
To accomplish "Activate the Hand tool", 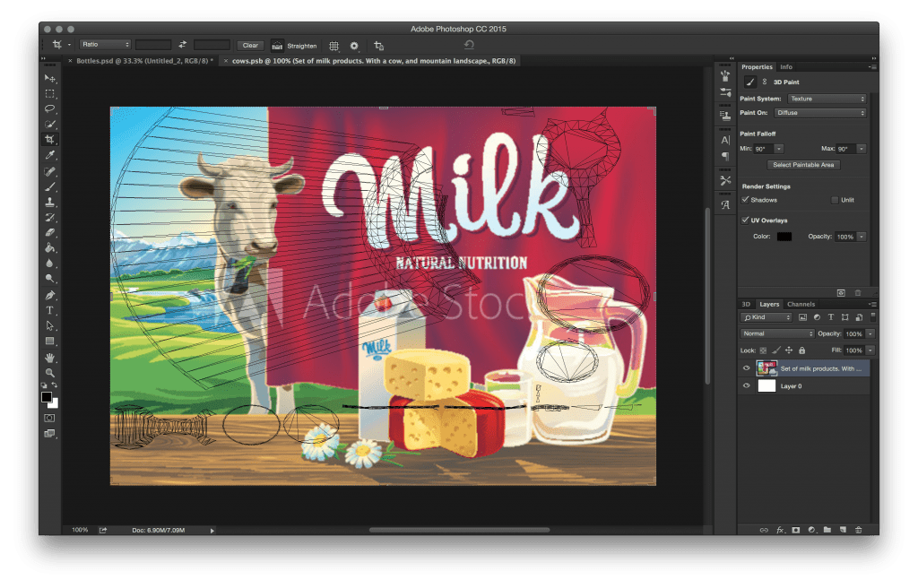I will [x=50, y=358].
